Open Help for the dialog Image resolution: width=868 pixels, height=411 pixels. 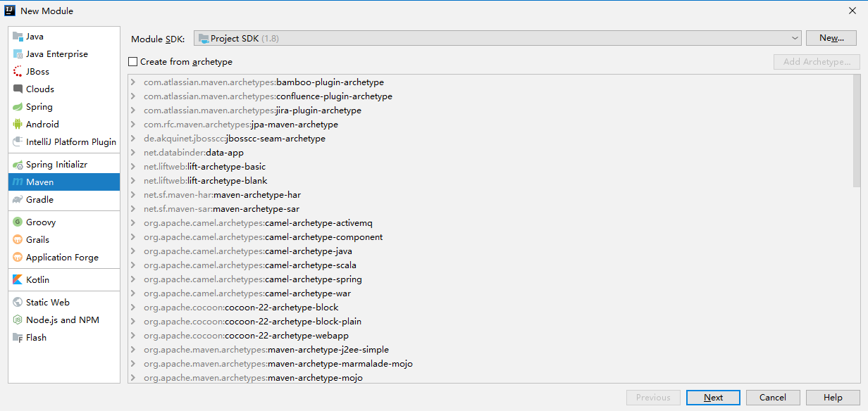[x=833, y=398]
